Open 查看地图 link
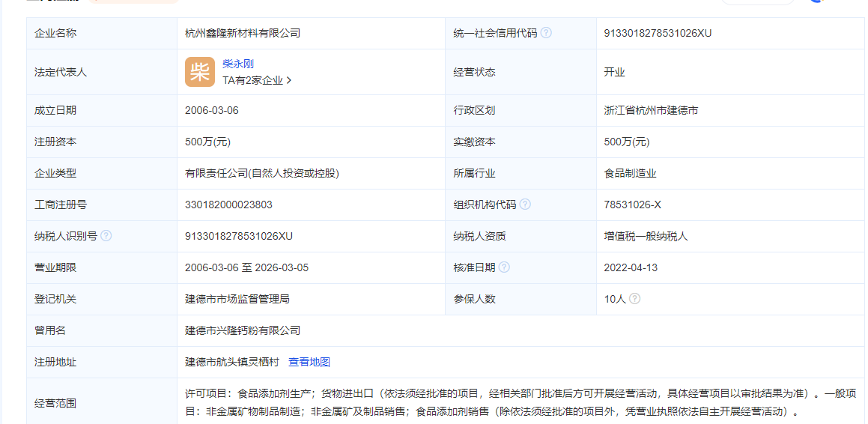Screen dimensions: 868x424 click(x=309, y=362)
